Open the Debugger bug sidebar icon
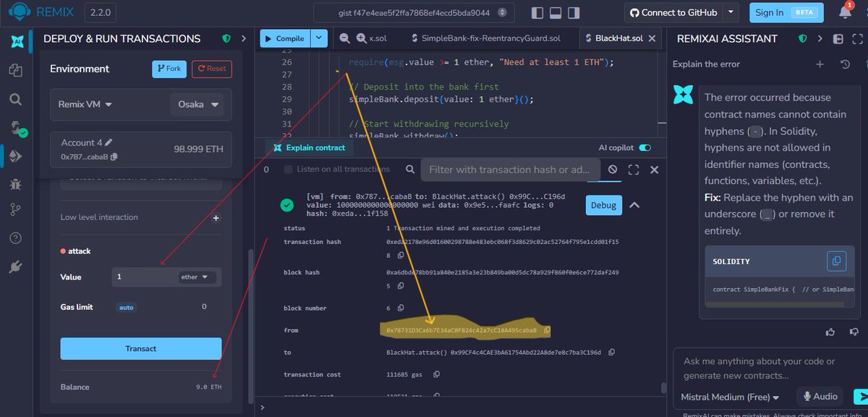 tap(17, 185)
